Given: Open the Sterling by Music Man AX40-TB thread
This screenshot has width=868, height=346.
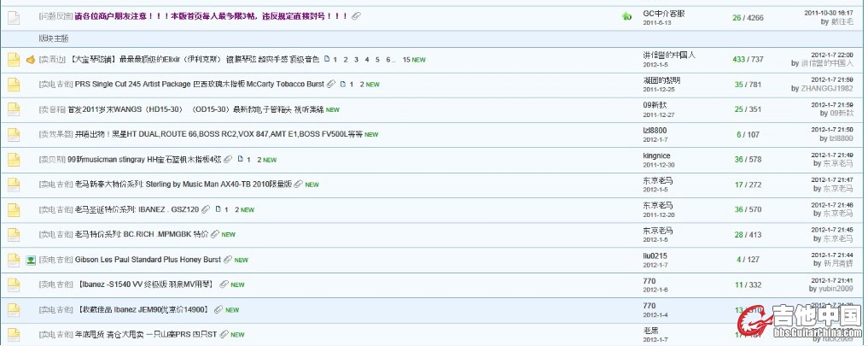Looking at the screenshot, I should click(184, 184).
